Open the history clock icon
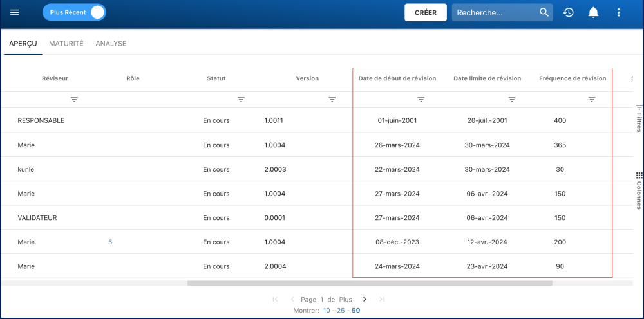 tap(569, 13)
